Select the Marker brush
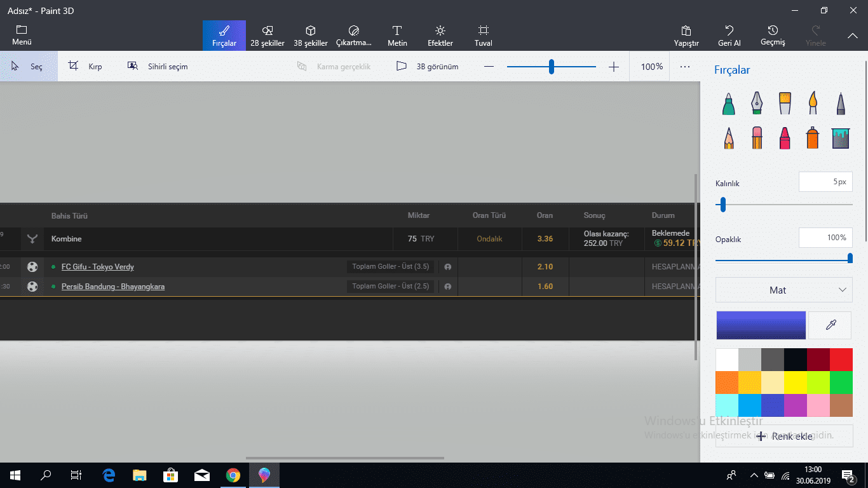This screenshot has height=488, width=868. click(729, 104)
